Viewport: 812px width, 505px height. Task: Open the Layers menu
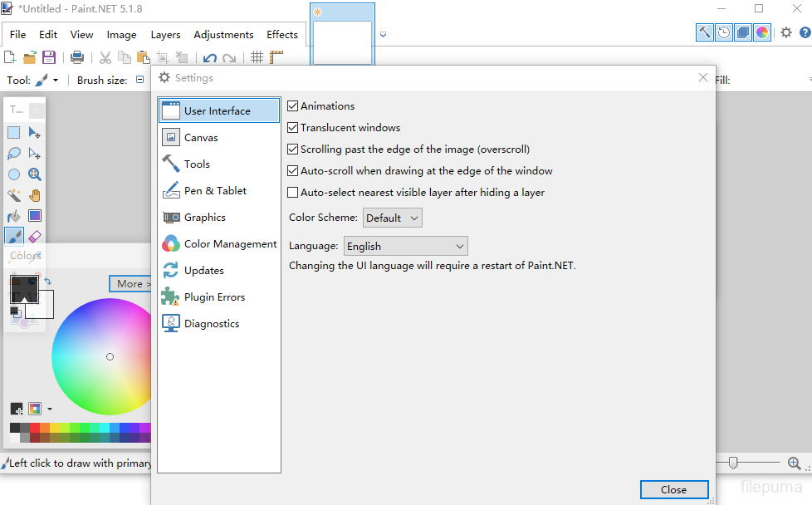point(166,35)
